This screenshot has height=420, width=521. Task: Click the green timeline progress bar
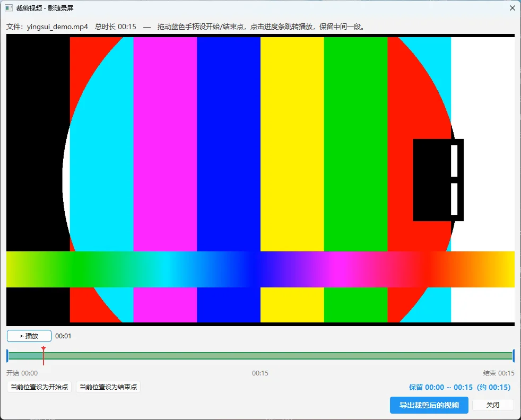pos(260,356)
